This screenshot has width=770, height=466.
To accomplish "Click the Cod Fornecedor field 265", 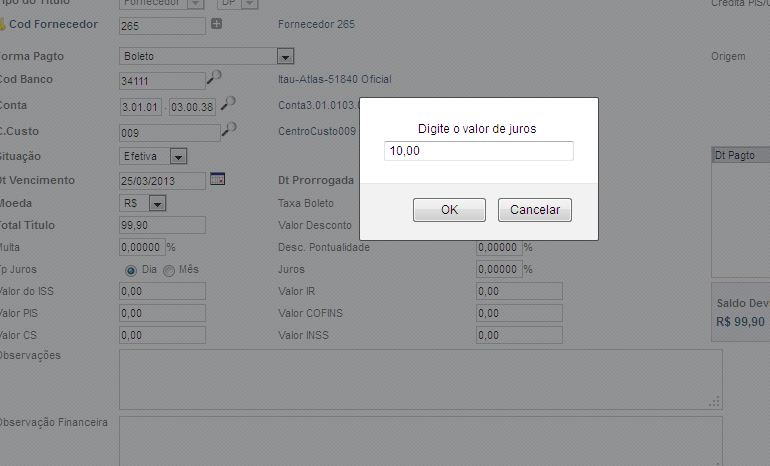I will (x=162, y=26).
